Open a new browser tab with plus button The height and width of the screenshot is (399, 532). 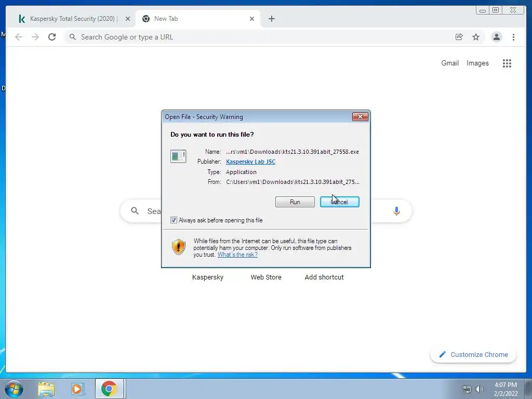coord(271,19)
